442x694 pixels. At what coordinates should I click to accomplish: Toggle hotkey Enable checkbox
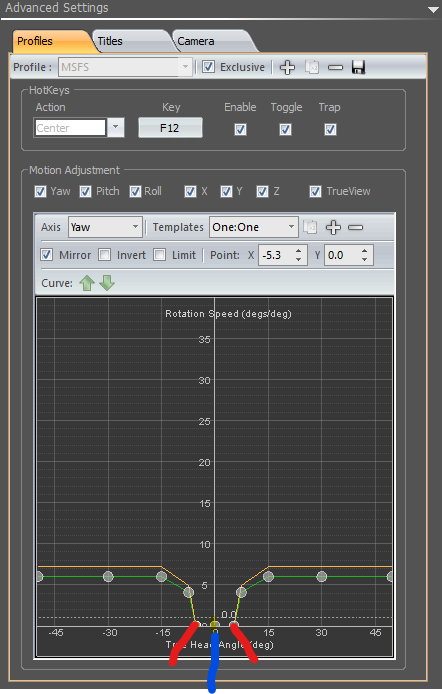coord(240,129)
